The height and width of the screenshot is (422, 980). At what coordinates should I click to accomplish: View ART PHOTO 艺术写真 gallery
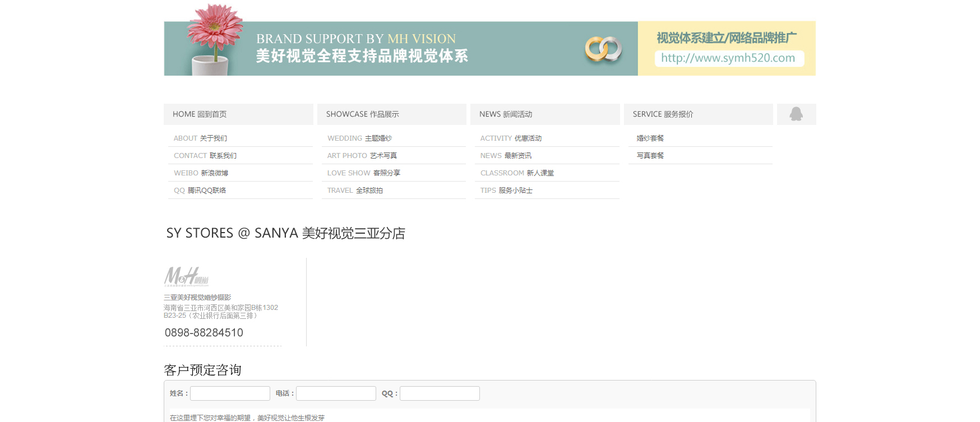(x=362, y=156)
